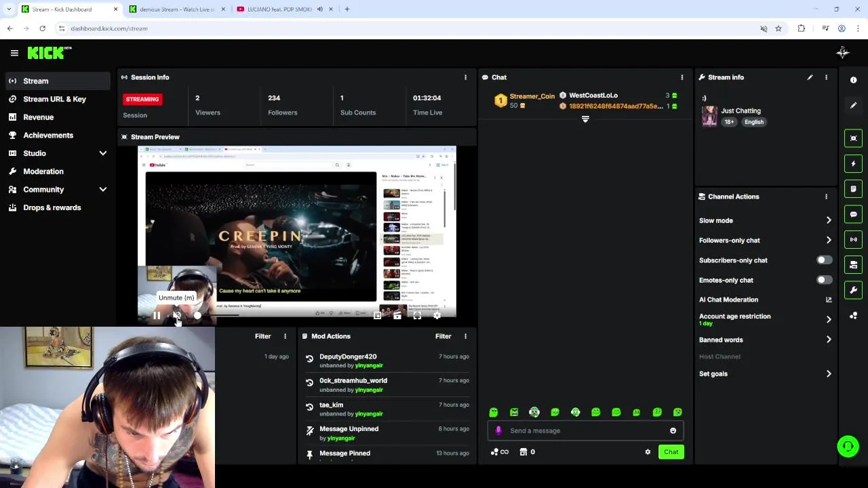Open the emoji picker in chat input
Image resolution: width=868 pixels, height=488 pixels.
(673, 430)
